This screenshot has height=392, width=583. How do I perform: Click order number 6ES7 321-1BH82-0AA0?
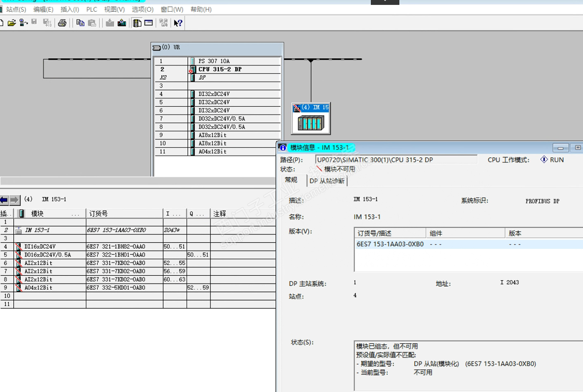116,246
